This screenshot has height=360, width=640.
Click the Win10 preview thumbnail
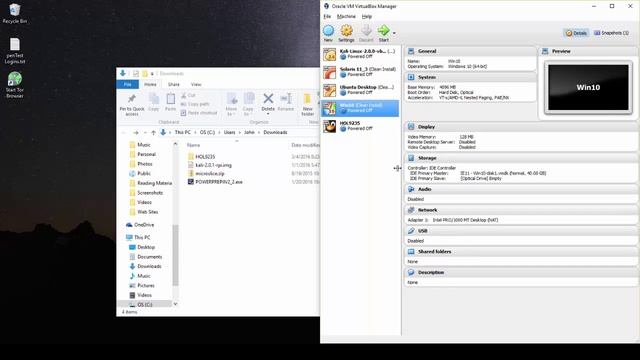click(588, 87)
